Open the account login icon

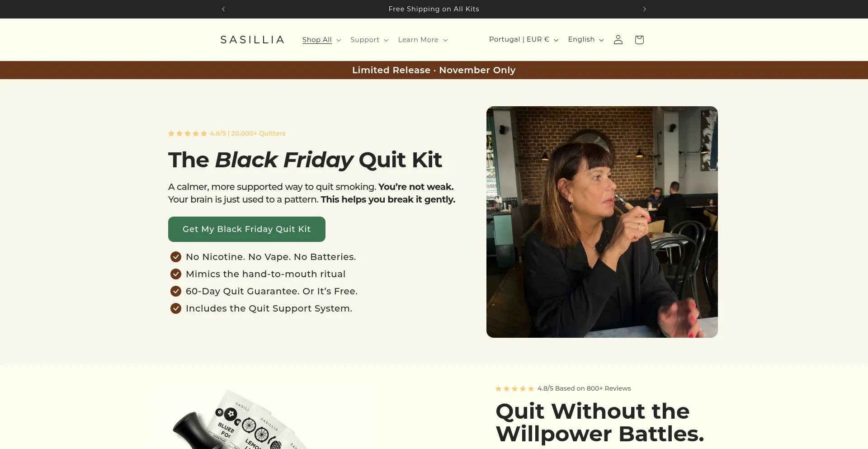click(x=618, y=40)
